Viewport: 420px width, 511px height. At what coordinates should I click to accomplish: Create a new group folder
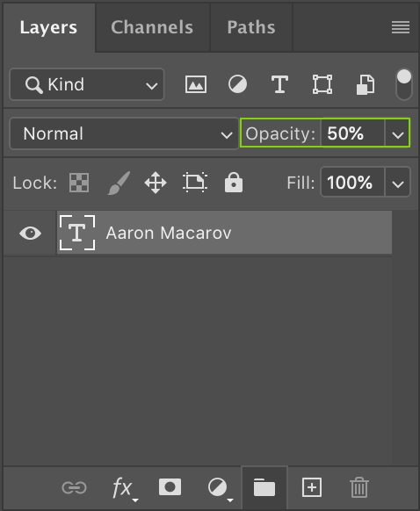click(264, 487)
